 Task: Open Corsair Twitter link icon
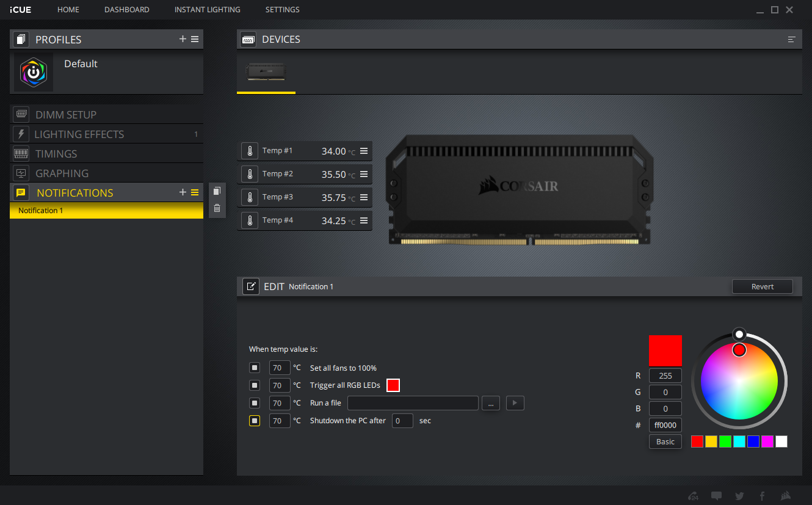[x=739, y=496]
